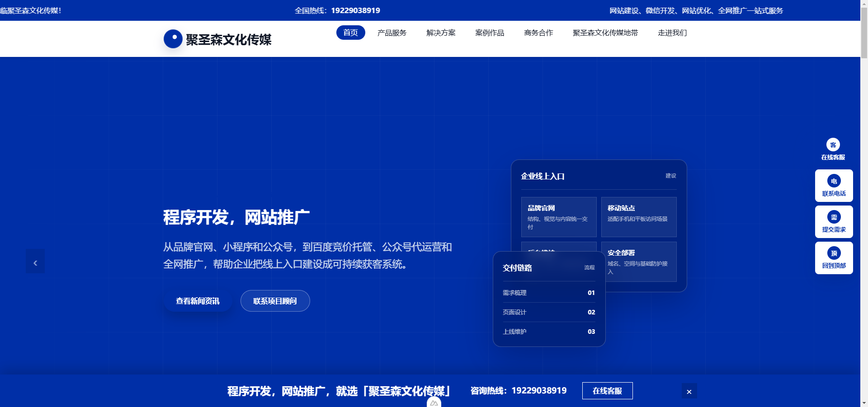The width and height of the screenshot is (868, 407).
Task: Click the 咨询热线 number in bottom banner
Action: coord(539,390)
